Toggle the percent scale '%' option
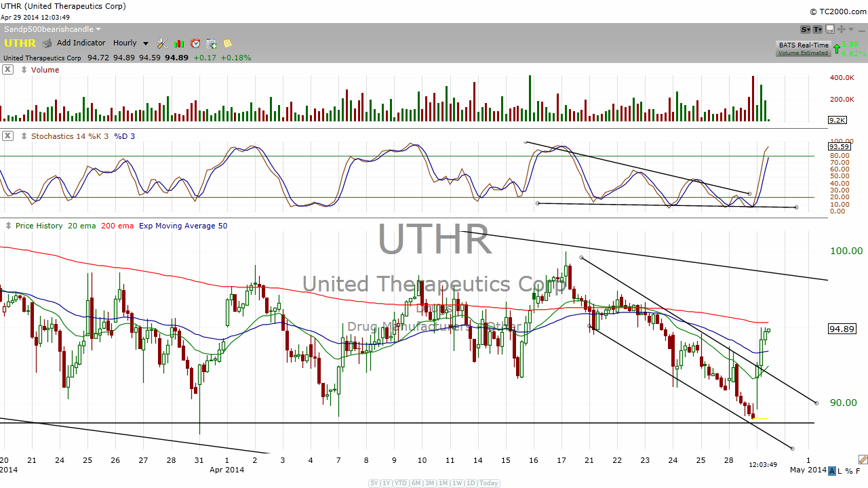Image resolution: width=868 pixels, height=488 pixels. click(x=850, y=470)
